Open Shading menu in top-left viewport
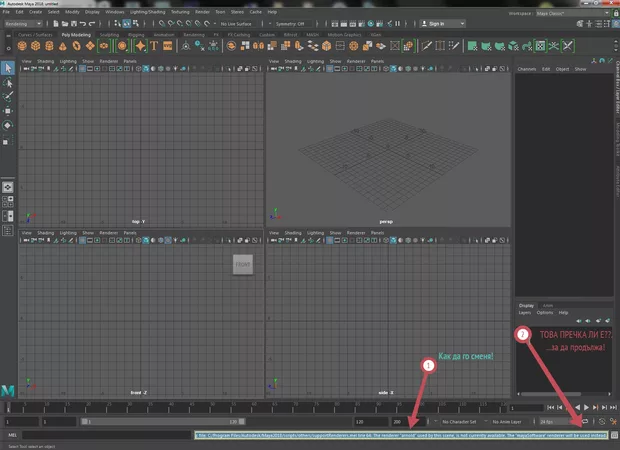Screen dimensions: 620x450 tap(43, 61)
